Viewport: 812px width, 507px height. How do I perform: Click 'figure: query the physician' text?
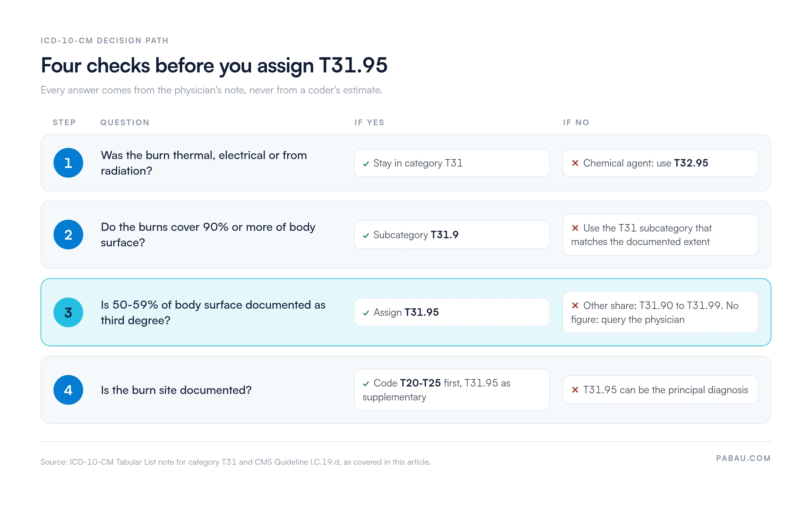tap(628, 319)
